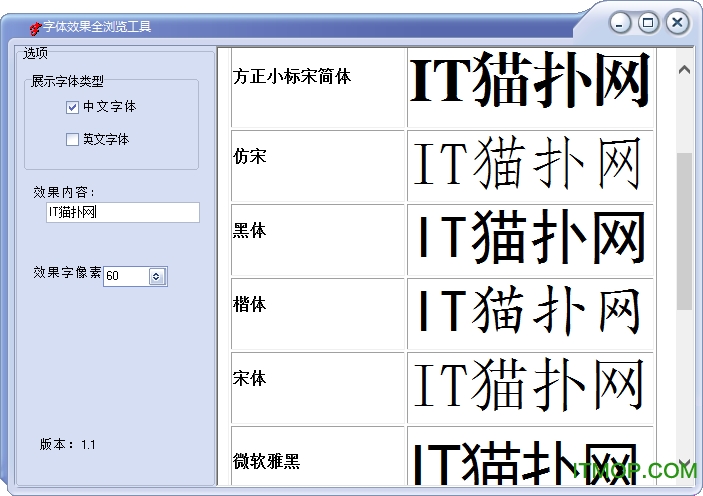Click the pixel size spinner arrows
703x496 pixels.
(156, 276)
